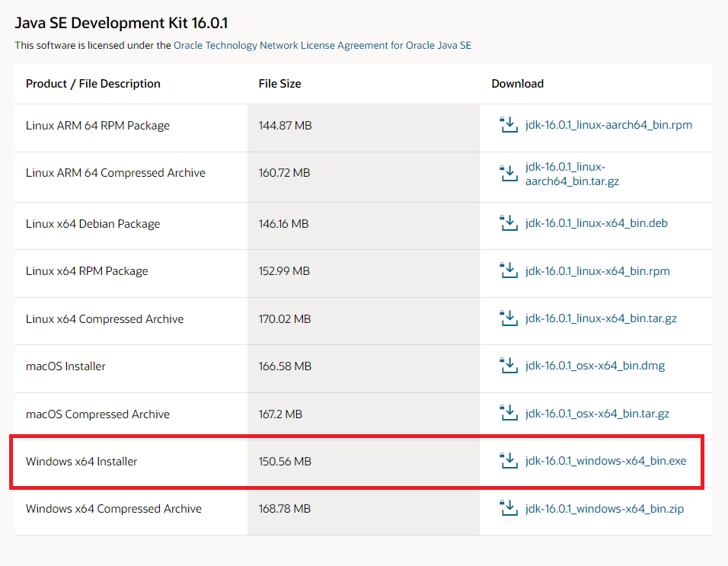Select the 'macOS Installer' text
The image size is (728, 566).
(x=65, y=366)
